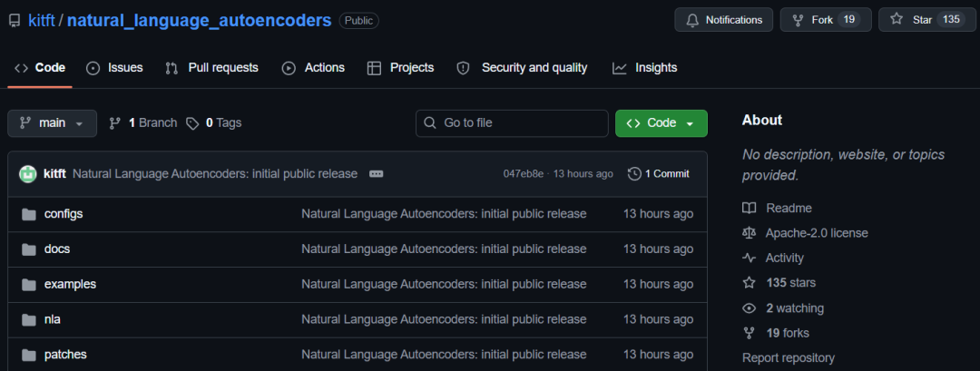This screenshot has height=371, width=980.
Task: Open the natural_language_autoencoders repository link
Action: [199, 20]
